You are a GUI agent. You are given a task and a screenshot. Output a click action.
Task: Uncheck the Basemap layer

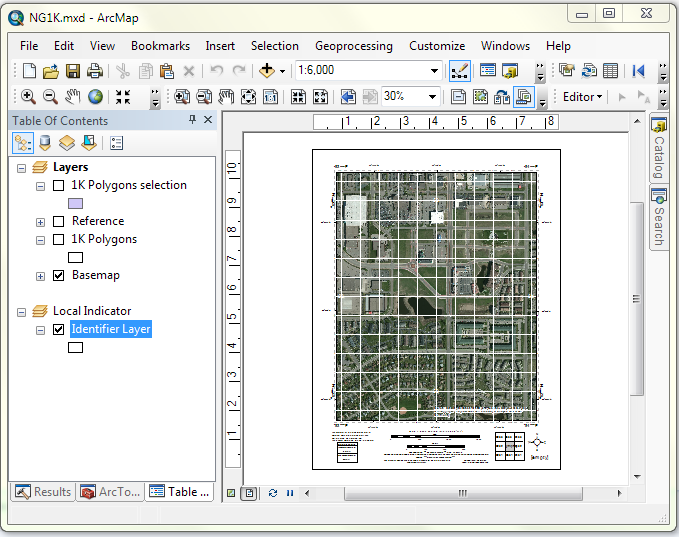(x=58, y=275)
